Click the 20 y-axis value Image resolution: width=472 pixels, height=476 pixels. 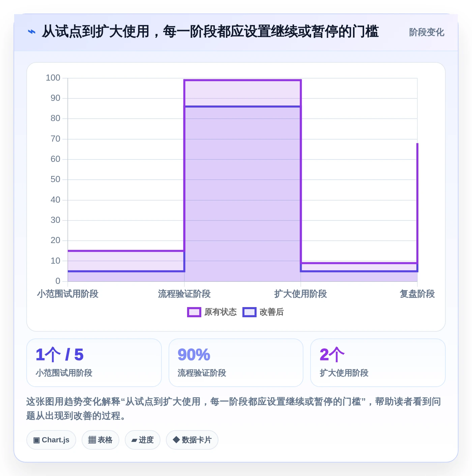click(x=55, y=240)
